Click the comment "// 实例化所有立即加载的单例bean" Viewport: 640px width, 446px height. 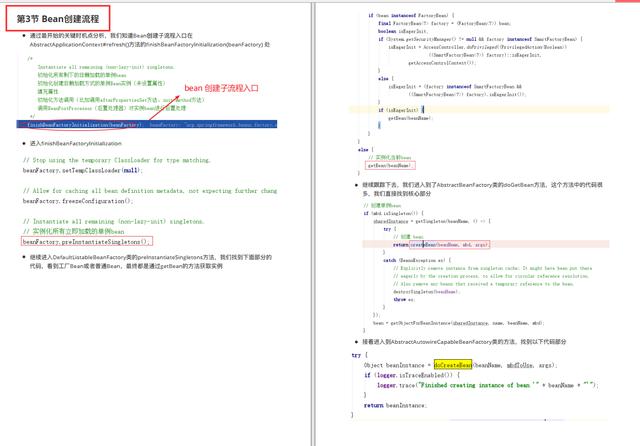tap(73, 231)
